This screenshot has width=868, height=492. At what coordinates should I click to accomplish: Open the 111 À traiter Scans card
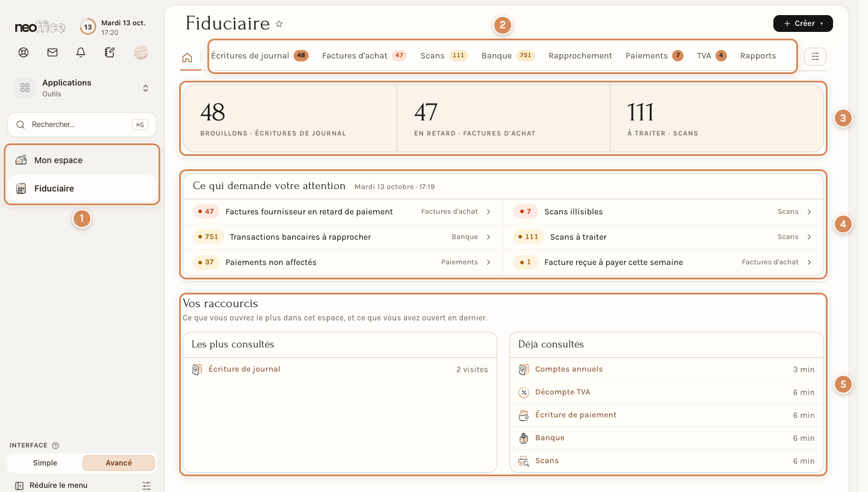click(717, 118)
